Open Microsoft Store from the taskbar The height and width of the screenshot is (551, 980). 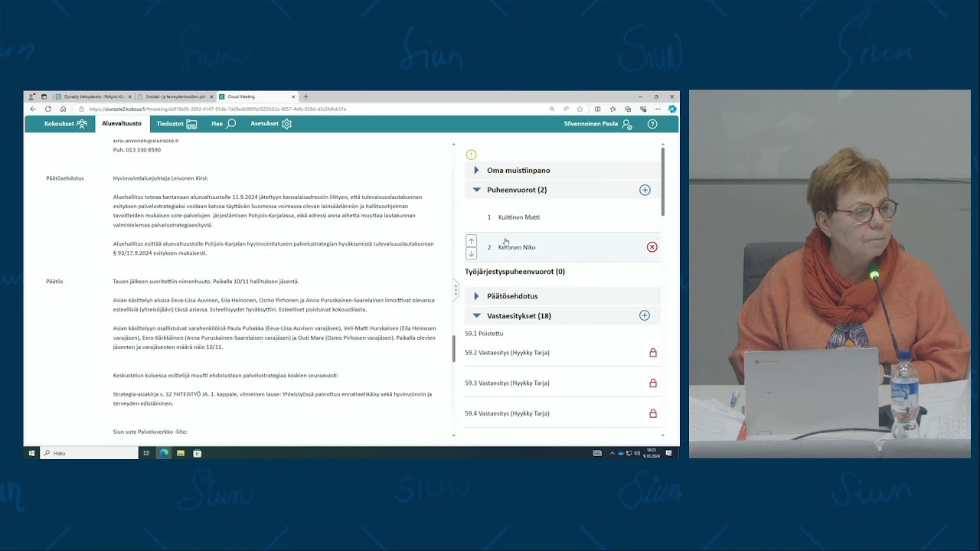(x=198, y=453)
